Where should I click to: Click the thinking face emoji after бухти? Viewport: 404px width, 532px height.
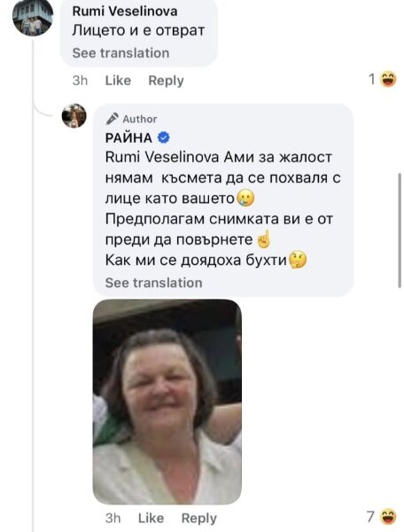[297, 260]
